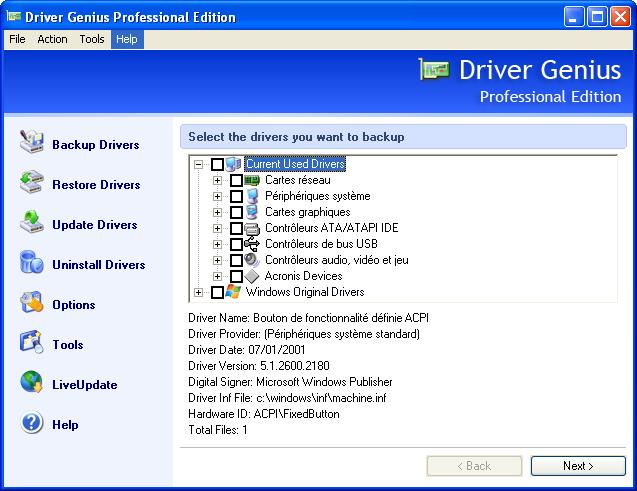
Task: Open Options using its sidebar icon
Action: 32,303
